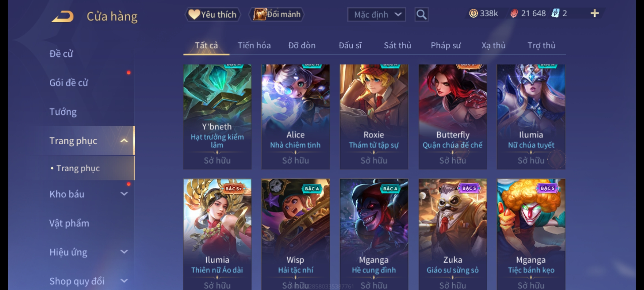
Task: Switch to the Sát thủ tab
Action: (397, 45)
